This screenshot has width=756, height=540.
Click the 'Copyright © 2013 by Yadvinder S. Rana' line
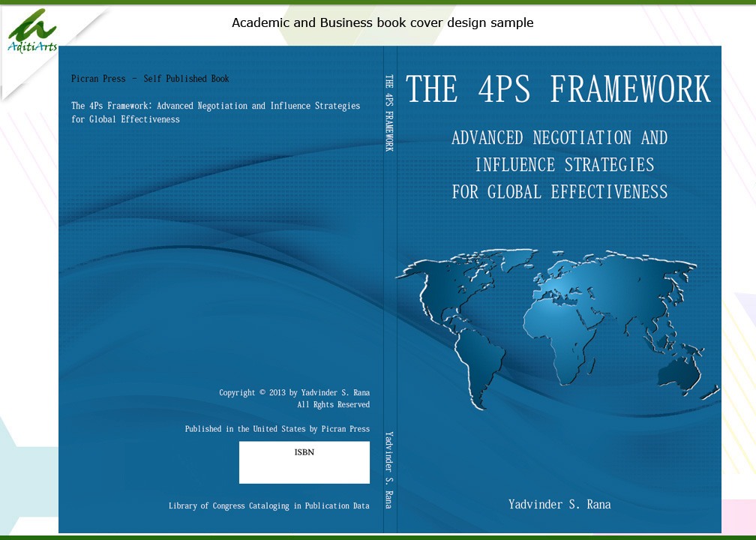(x=294, y=393)
